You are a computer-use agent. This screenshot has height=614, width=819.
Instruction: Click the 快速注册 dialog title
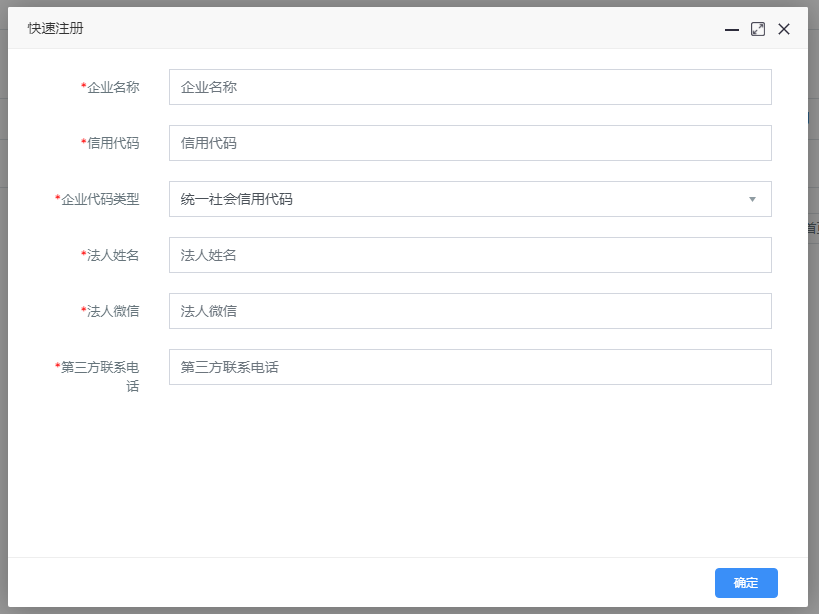click(55, 28)
